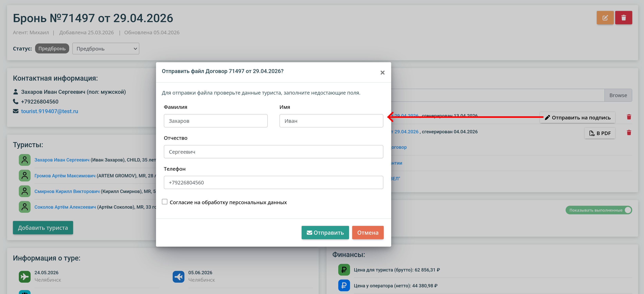Check consent to personal data processing

click(x=164, y=202)
